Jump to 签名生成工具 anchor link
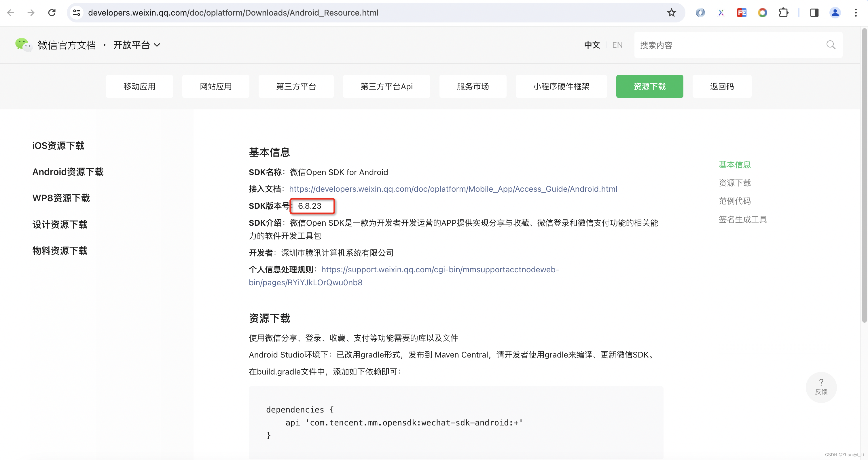The image size is (868, 460). tap(743, 219)
